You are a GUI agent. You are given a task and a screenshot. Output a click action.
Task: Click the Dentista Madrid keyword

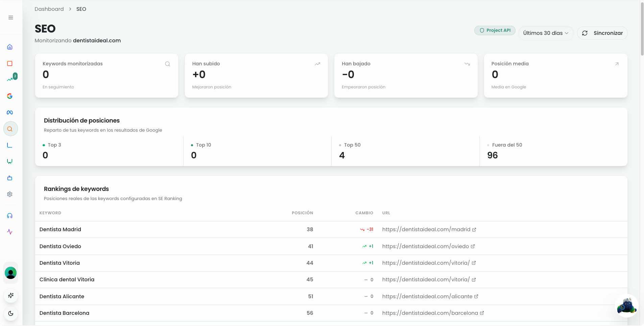click(x=60, y=230)
